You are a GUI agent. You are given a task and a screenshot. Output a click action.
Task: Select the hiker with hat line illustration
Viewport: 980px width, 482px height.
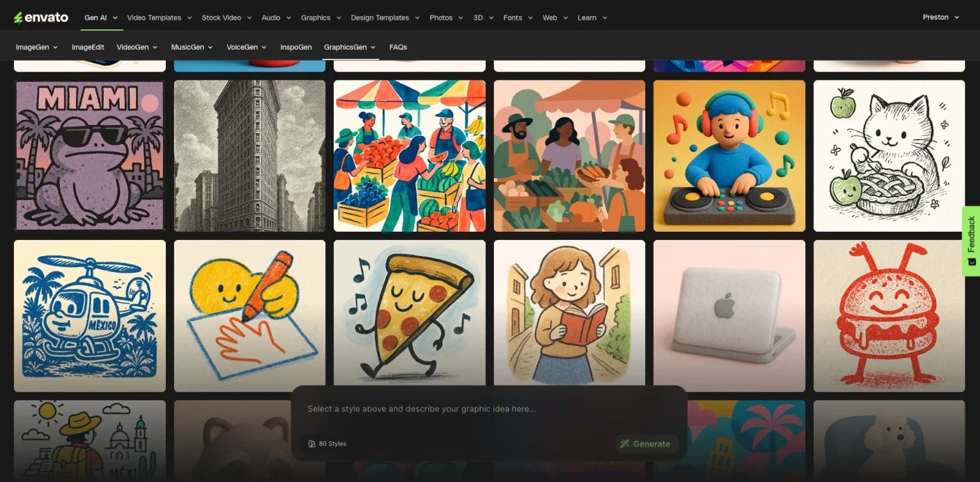tap(90, 441)
